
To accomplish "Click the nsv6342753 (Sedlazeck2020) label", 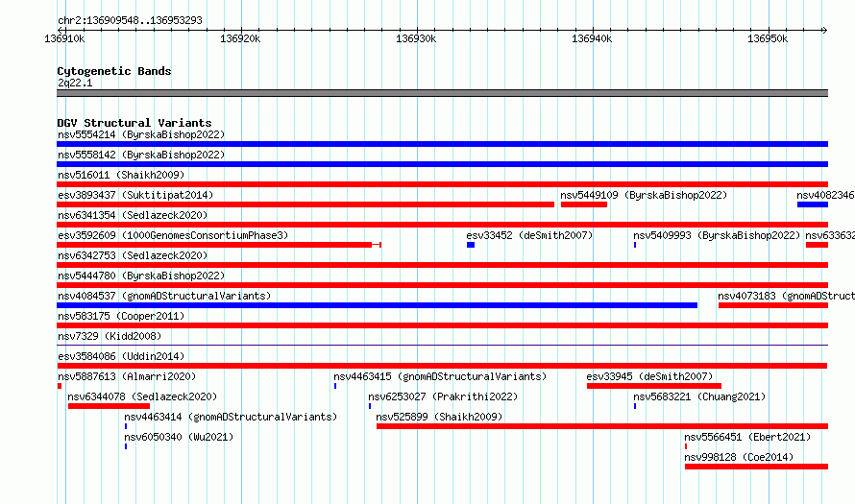I will (x=133, y=255).
